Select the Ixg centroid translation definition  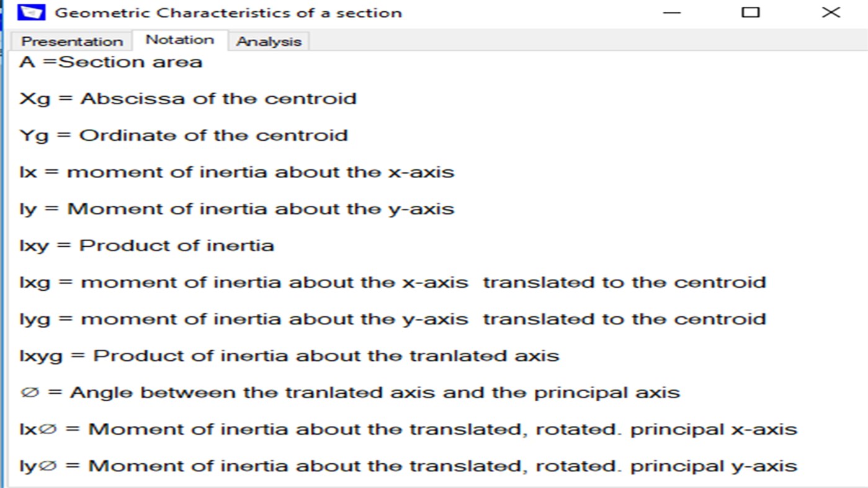[393, 282]
